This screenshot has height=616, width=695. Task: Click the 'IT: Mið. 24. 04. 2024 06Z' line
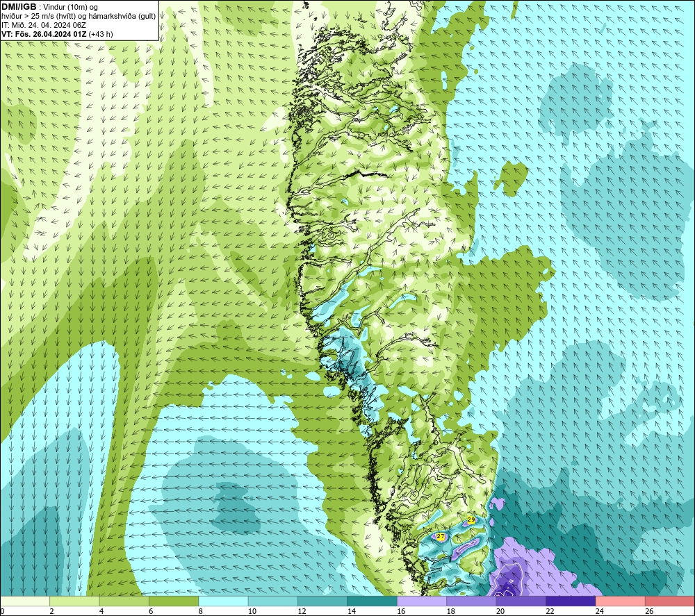(44, 25)
